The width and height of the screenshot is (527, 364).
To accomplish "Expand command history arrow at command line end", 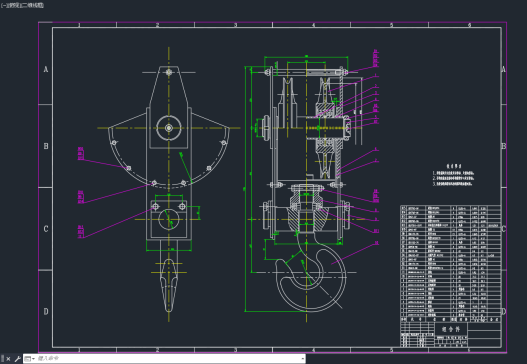I will (303, 359).
